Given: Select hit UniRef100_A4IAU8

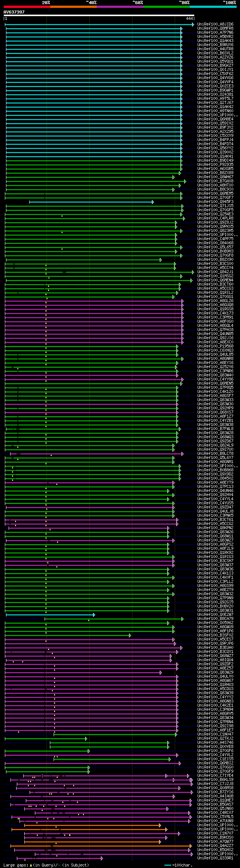Looking at the screenshot, I should point(215,796).
